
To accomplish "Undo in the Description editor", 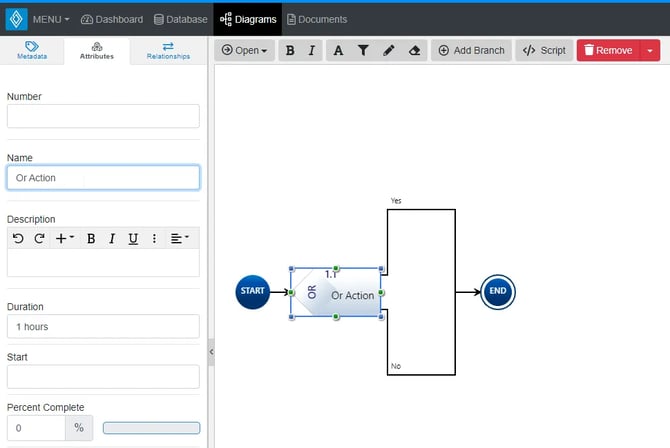I will [x=18, y=238].
